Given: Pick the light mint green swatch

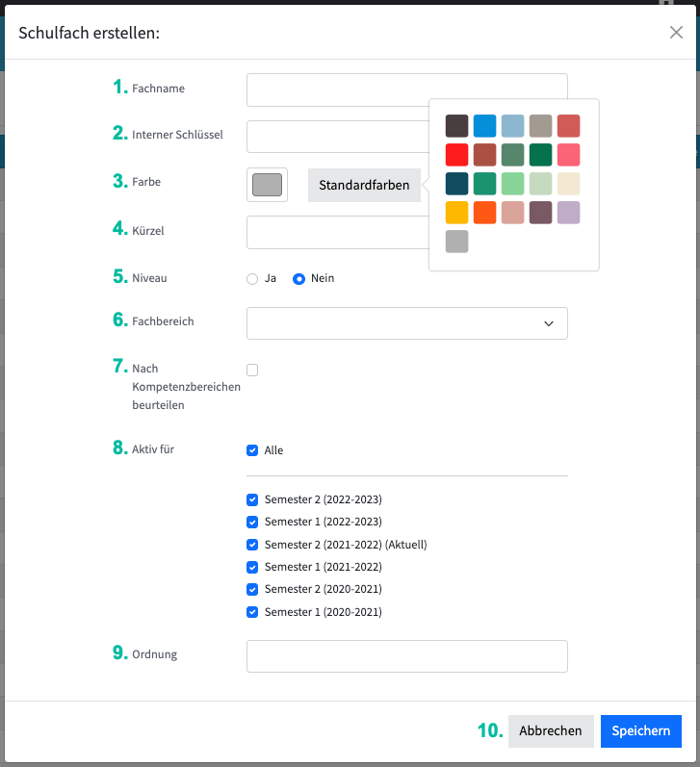Looking at the screenshot, I should click(512, 184).
